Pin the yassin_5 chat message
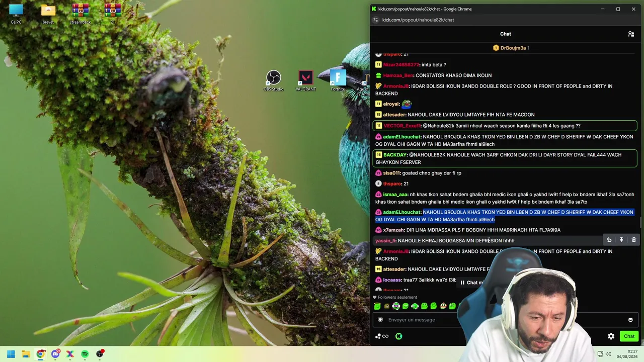Image resolution: width=644 pixels, height=362 pixels. (x=621, y=240)
